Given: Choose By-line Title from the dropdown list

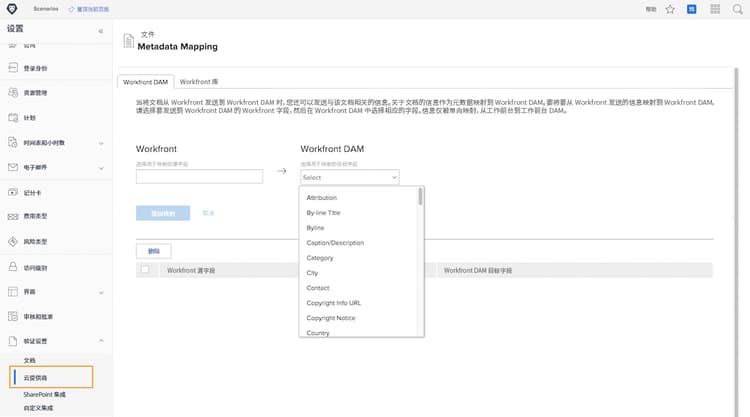Looking at the screenshot, I should tap(323, 213).
